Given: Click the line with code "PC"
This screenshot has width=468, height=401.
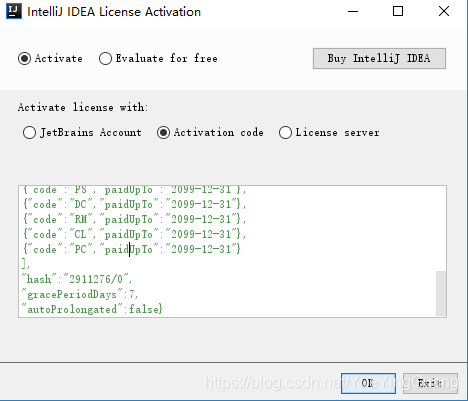Looking at the screenshot, I should 132,249.
